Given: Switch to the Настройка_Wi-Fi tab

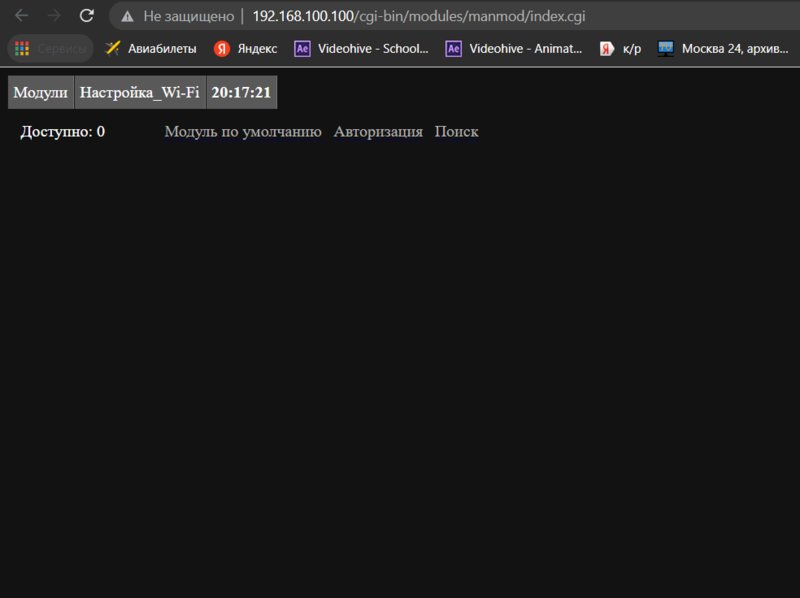Looking at the screenshot, I should (140, 92).
